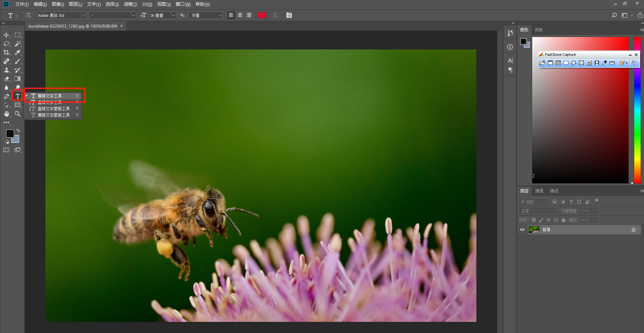Open the 滤镜(T) menu
Image resolution: width=644 pixels, height=333 pixels.
(x=130, y=4)
